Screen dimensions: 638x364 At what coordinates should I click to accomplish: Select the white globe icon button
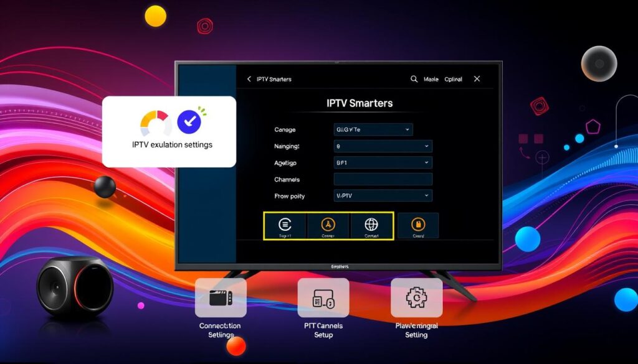click(371, 225)
